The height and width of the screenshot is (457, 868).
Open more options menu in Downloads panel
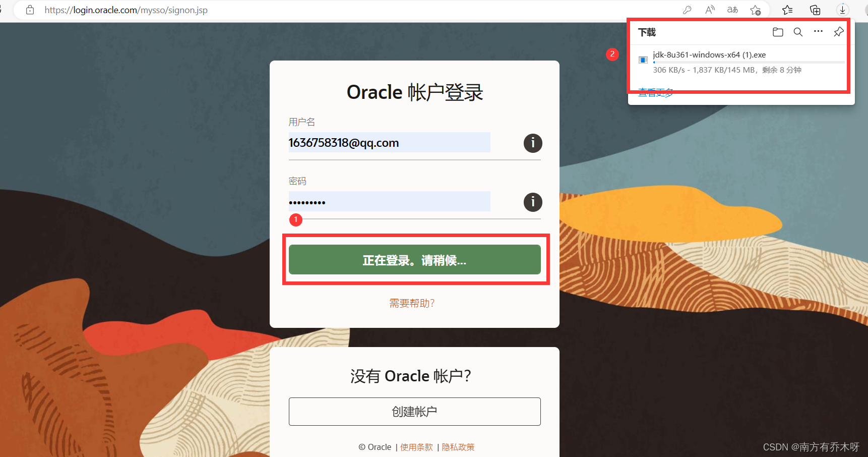point(818,32)
